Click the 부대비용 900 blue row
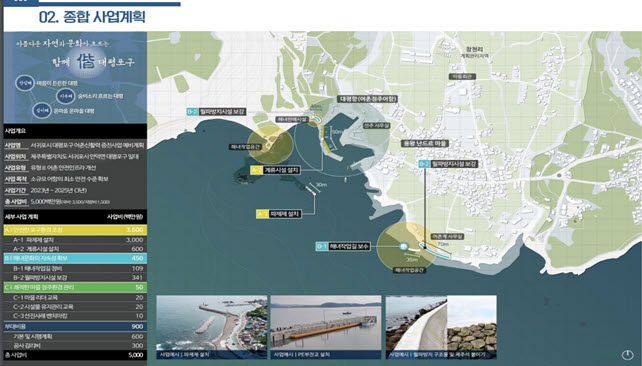The image size is (642, 366). pos(75,326)
